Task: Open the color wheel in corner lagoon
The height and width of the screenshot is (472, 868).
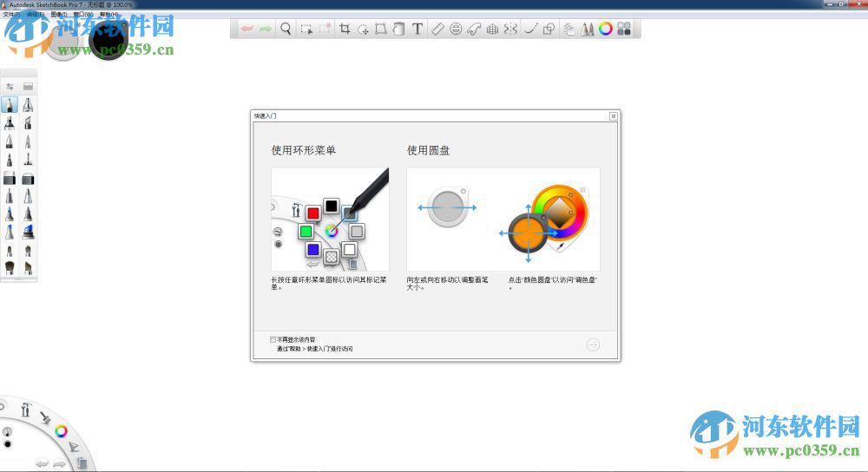Action: [x=61, y=431]
